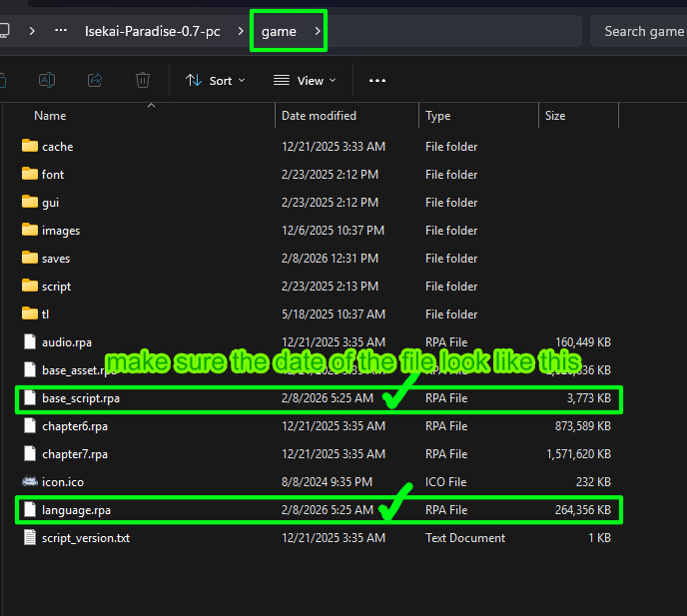Select the saves folder name
This screenshot has height=616, width=687.
pos(56,259)
